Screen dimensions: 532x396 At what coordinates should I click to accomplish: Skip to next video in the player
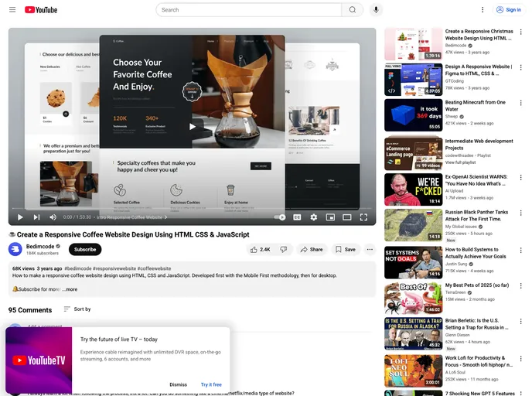36,217
